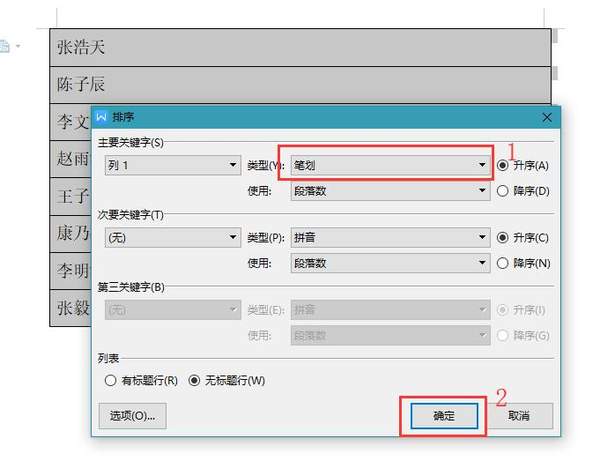Image resolution: width=600 pixels, height=476 pixels.
Task: Click the document icon left of the table
Action: pyautogui.click(x=6, y=47)
